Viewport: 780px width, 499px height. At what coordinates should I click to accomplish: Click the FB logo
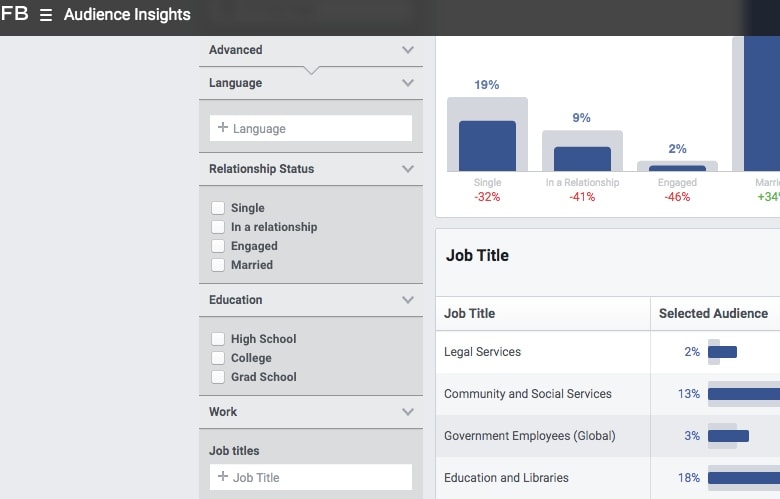(x=15, y=15)
